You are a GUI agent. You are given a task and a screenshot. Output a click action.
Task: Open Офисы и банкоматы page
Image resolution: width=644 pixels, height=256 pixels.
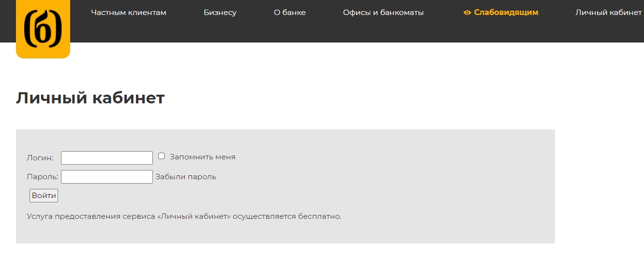383,13
